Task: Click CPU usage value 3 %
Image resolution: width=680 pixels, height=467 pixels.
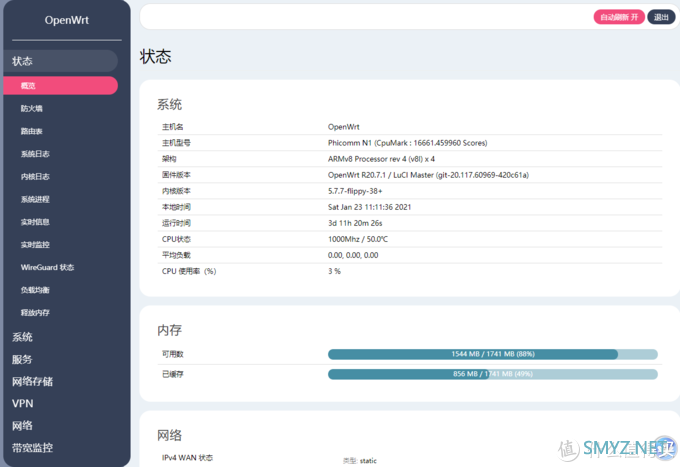Action: tap(334, 271)
